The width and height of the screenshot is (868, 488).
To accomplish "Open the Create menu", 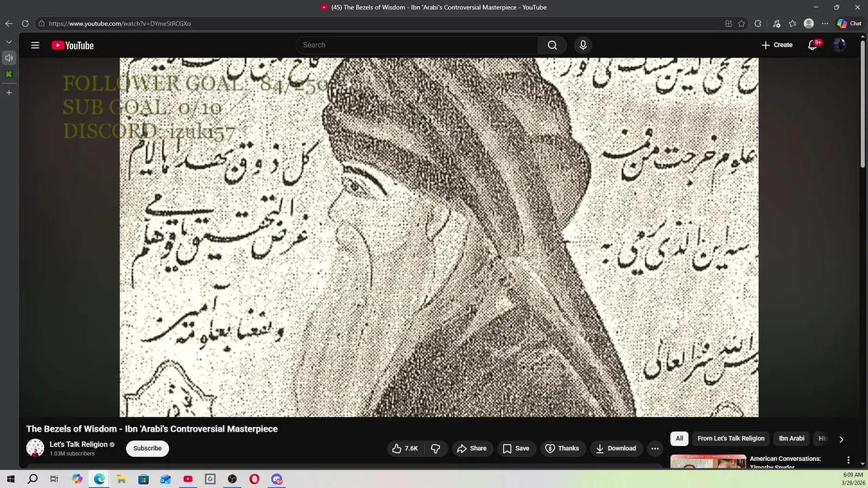I will (776, 45).
